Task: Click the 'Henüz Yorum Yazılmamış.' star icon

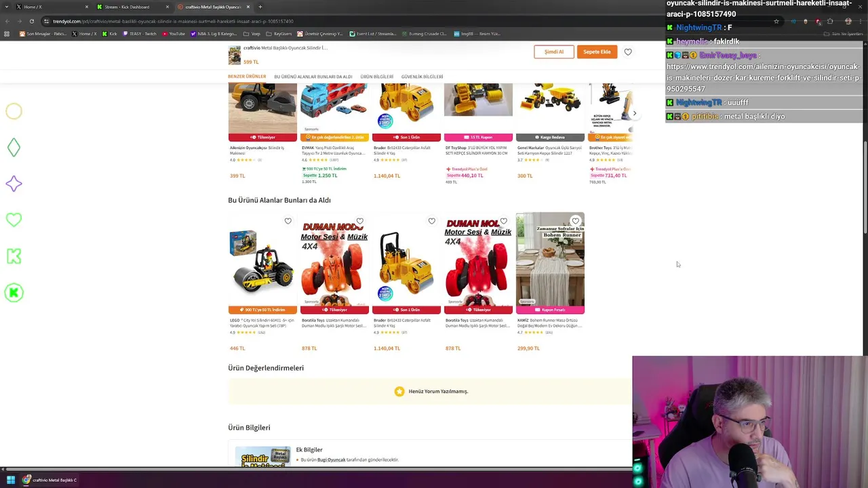Action: click(399, 391)
